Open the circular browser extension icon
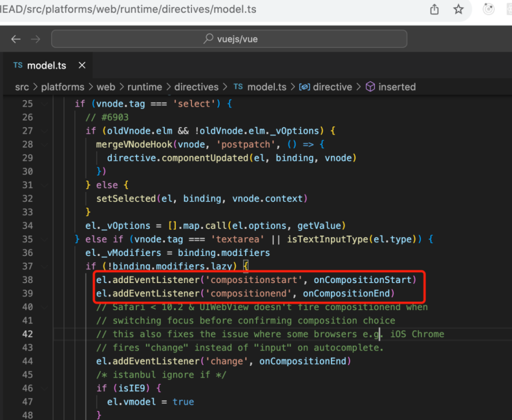The image size is (512, 420). (488, 9)
